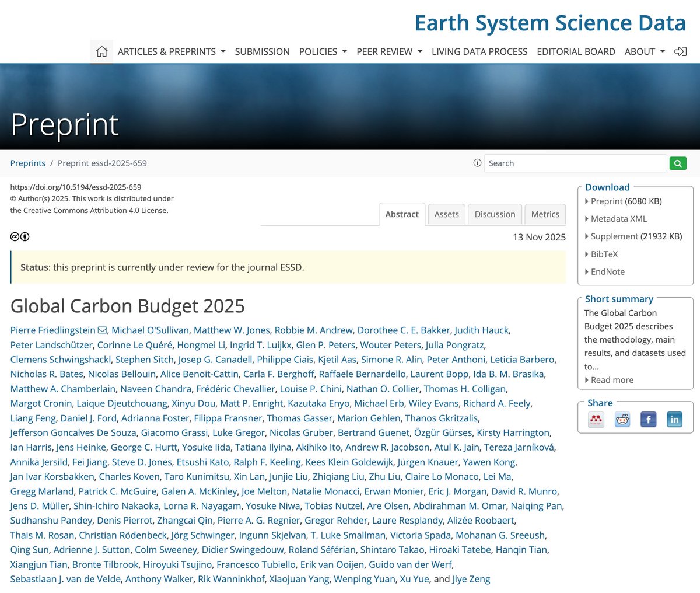
Task: Click the green search magnifier button
Action: tap(678, 163)
